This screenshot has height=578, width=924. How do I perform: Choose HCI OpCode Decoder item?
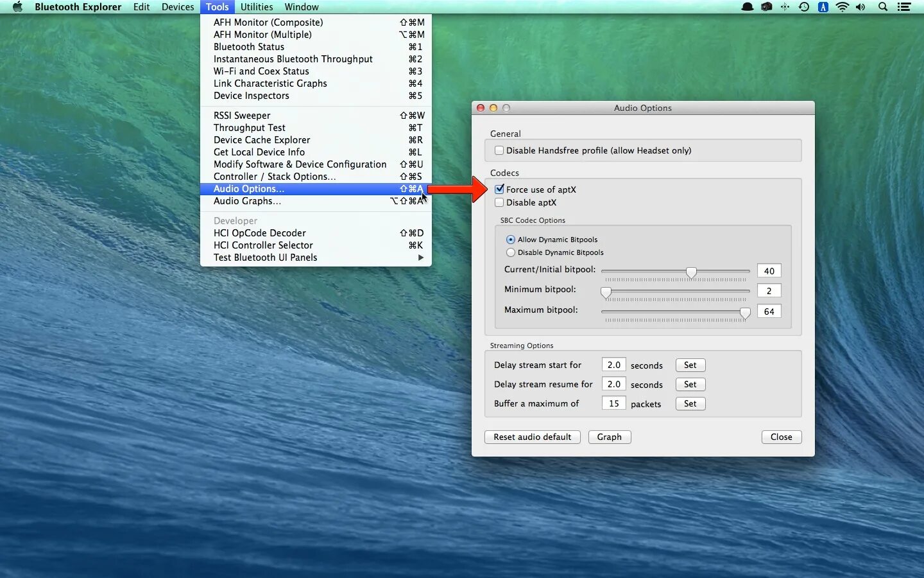pyautogui.click(x=316, y=233)
